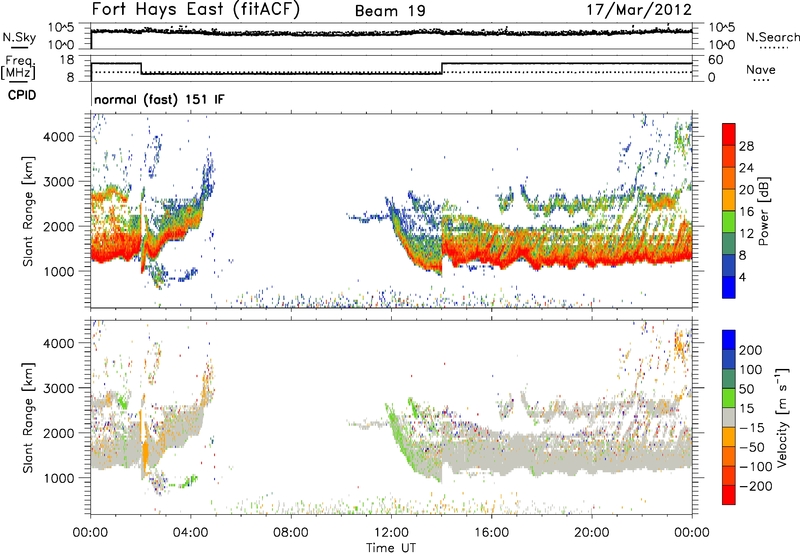
Task: Click the "16" power colorbar label
Action: point(746,212)
